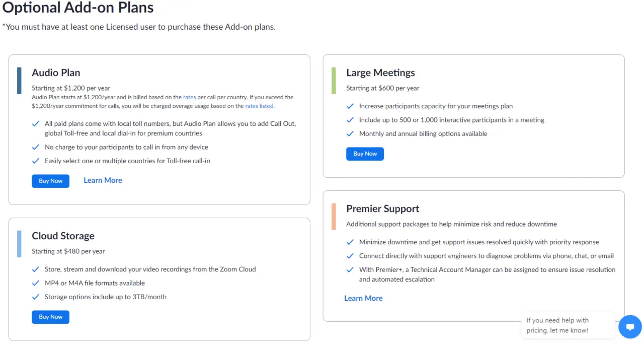
Task: Click the Large Meetings green accent bar
Action: [x=334, y=81]
